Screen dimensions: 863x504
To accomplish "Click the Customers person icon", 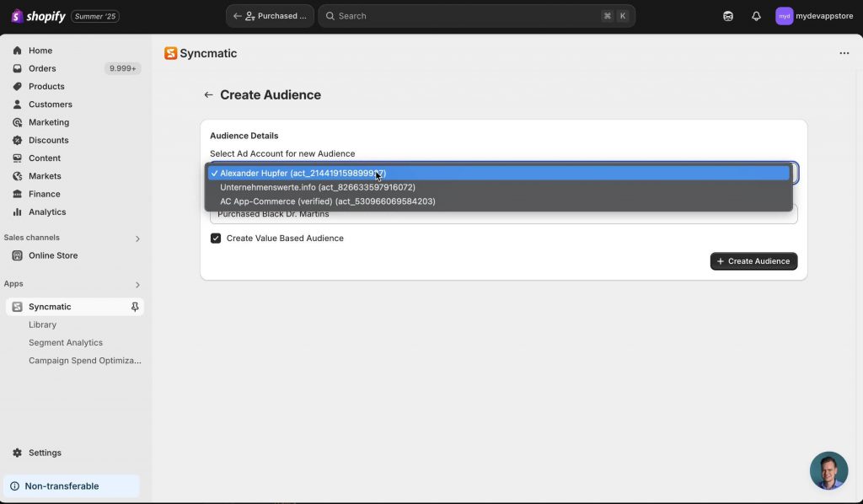I will coord(18,104).
